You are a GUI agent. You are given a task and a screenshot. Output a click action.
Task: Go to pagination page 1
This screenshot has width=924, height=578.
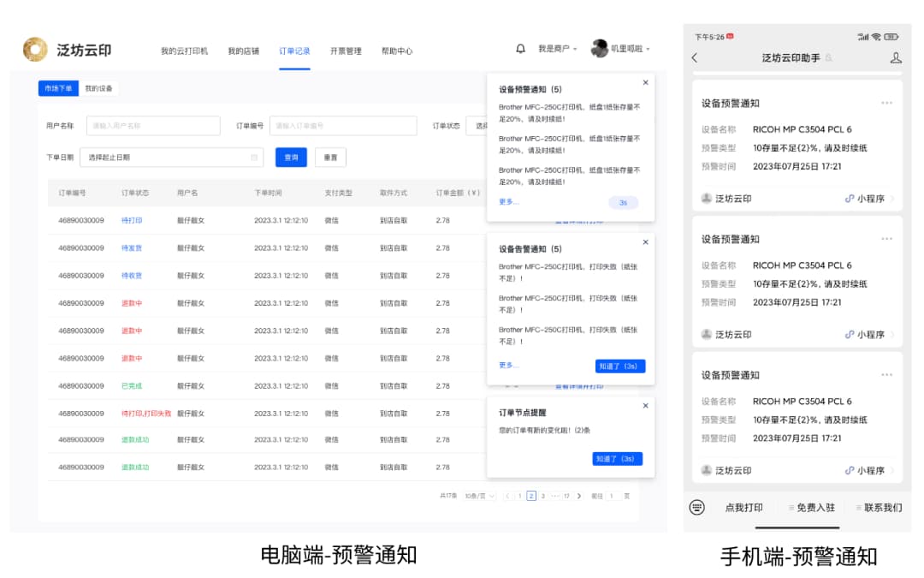(x=519, y=496)
